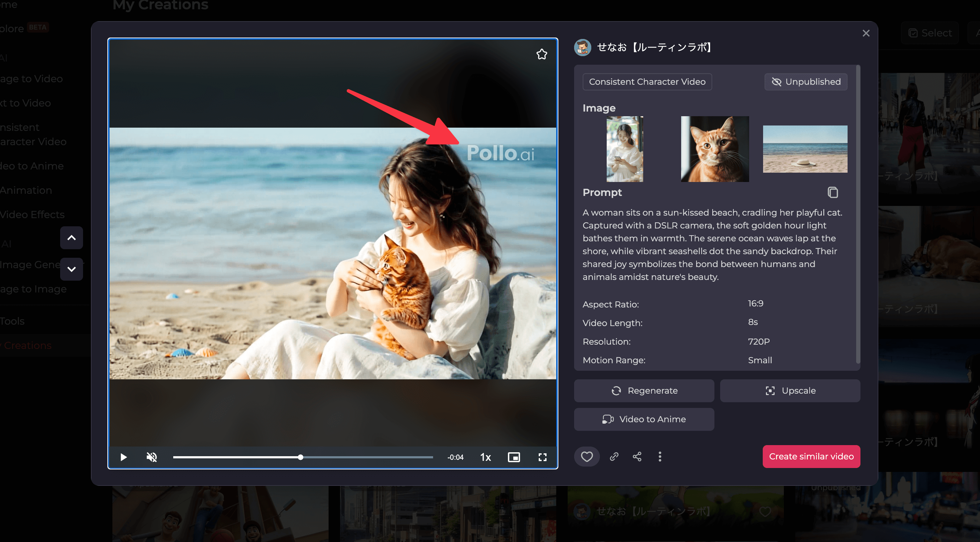Enter fullscreen video mode
Viewport: 980px width, 542px height.
point(543,457)
